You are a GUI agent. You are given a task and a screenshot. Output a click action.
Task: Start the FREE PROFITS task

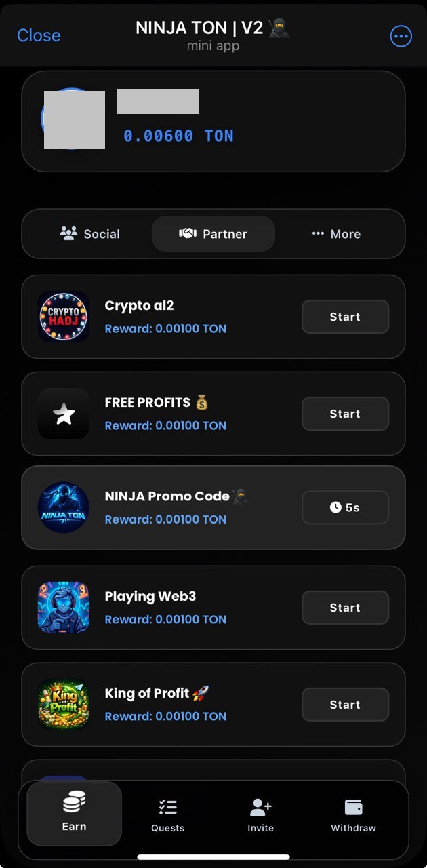tap(345, 414)
